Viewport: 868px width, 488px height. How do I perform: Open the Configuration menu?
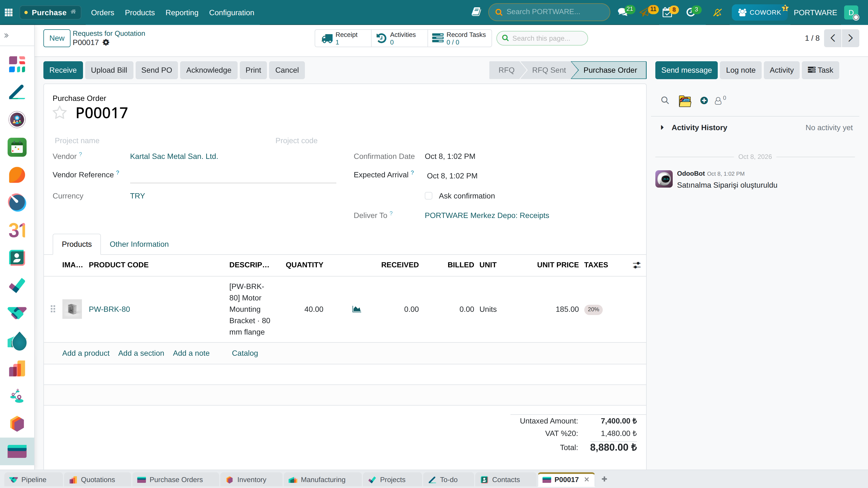pos(231,12)
